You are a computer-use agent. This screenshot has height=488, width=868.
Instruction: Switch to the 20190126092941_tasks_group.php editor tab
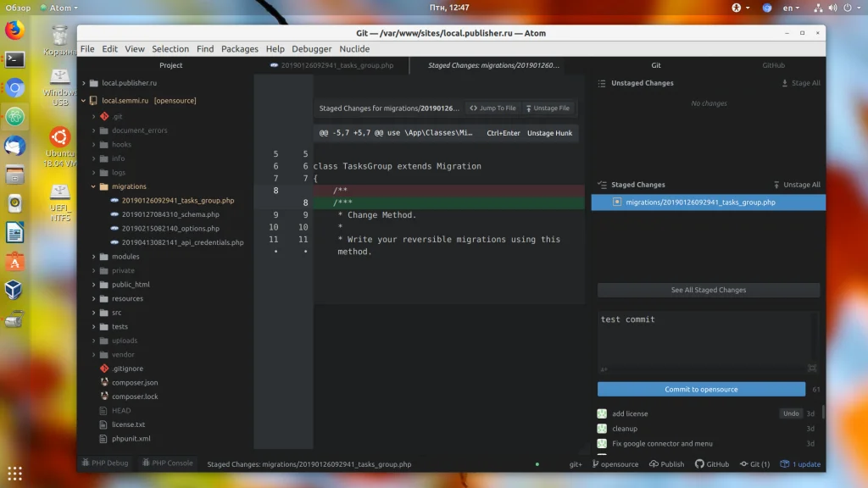(x=332, y=65)
